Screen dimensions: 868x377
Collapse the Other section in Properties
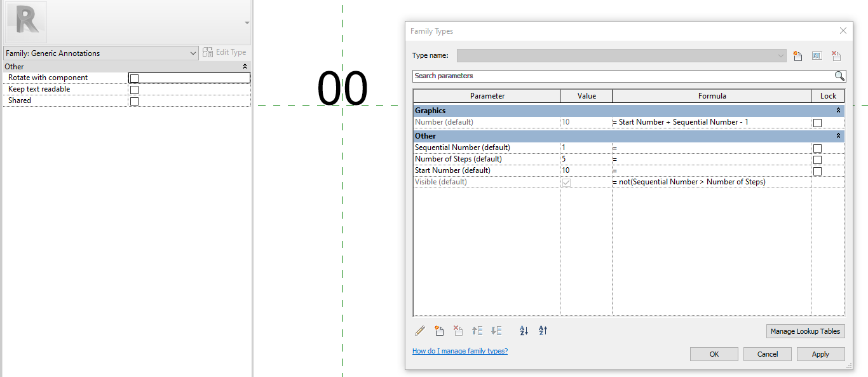tap(245, 67)
